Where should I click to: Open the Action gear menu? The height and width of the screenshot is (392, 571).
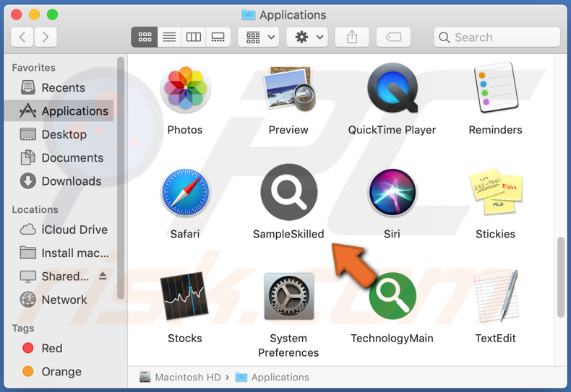click(x=307, y=37)
